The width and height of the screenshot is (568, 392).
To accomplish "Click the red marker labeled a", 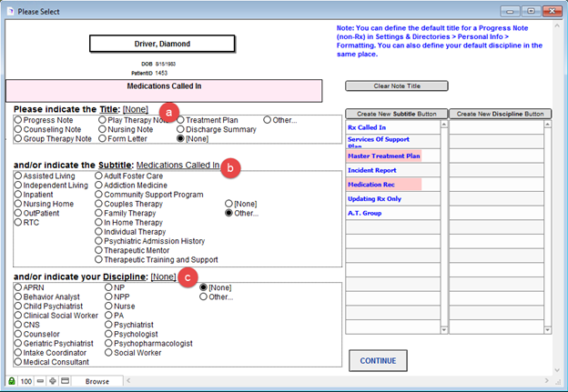I will pyautogui.click(x=191, y=108).
